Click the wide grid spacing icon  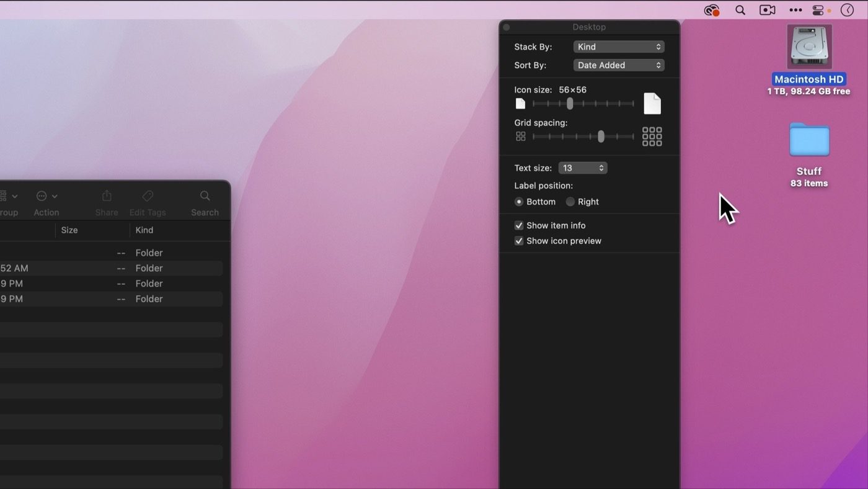tap(652, 137)
